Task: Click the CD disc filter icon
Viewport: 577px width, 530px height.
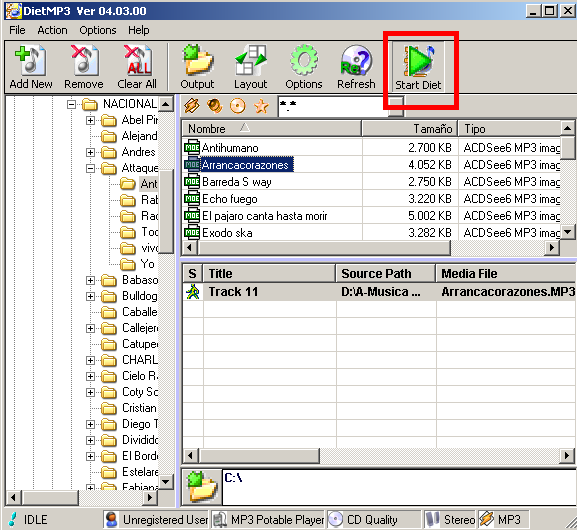Action: [x=238, y=106]
